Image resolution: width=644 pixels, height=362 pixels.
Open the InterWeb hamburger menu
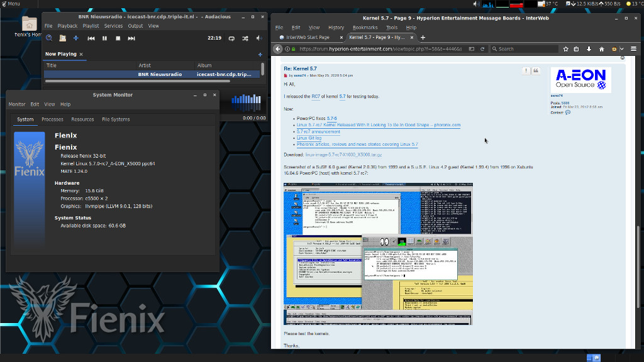tap(634, 49)
